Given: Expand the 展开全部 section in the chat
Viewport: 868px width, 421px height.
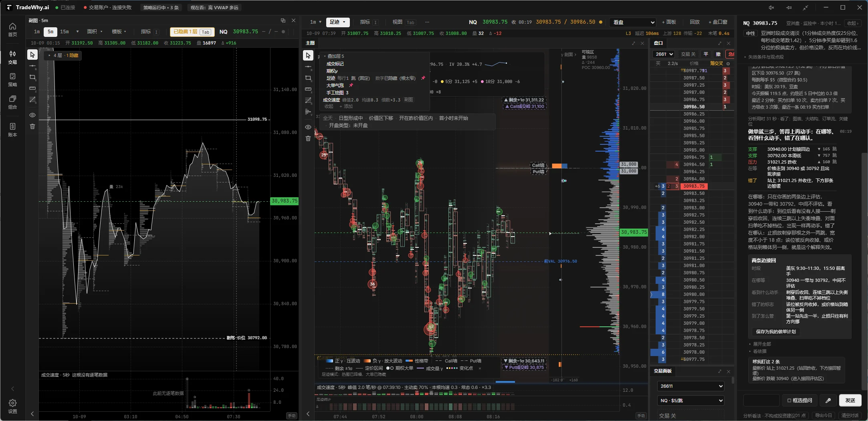Looking at the screenshot, I should click(x=760, y=344).
